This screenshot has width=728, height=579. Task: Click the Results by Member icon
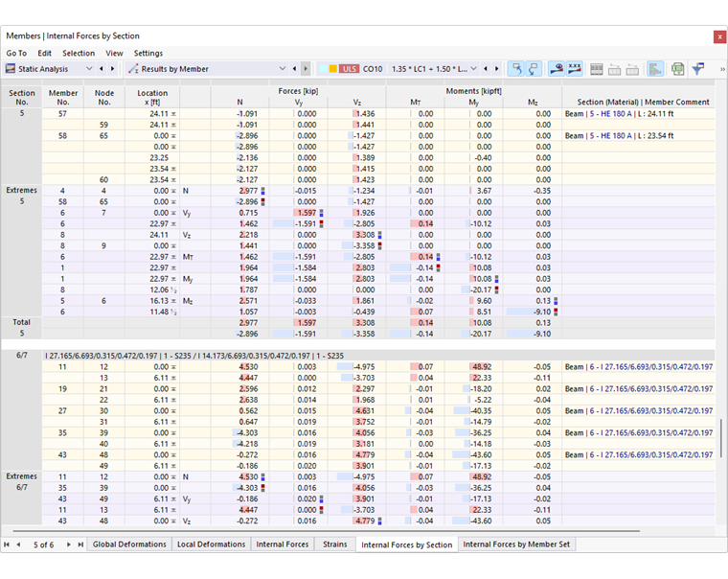[133, 69]
